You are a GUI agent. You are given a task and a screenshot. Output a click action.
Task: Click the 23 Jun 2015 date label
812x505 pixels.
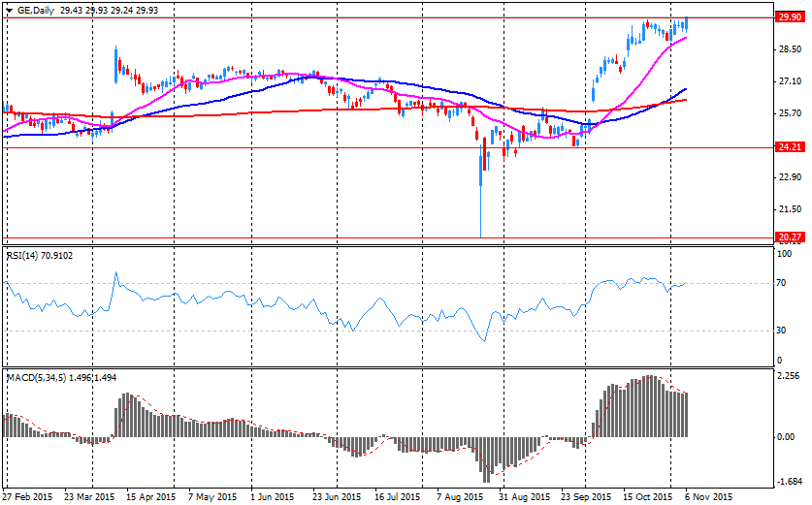click(x=337, y=497)
